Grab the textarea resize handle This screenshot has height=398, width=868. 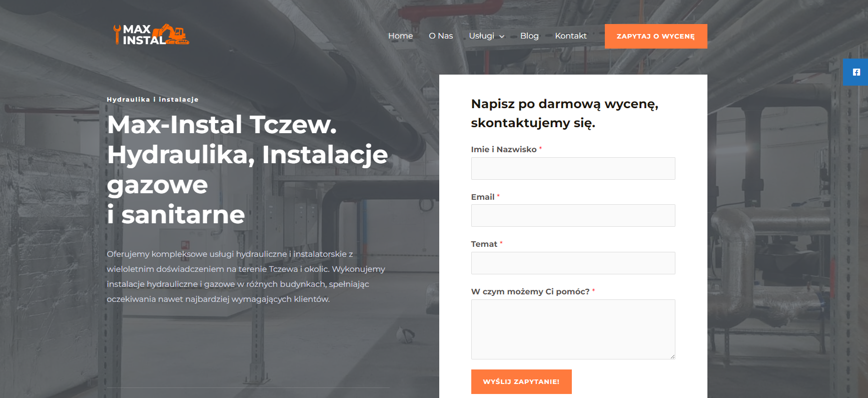672,356
